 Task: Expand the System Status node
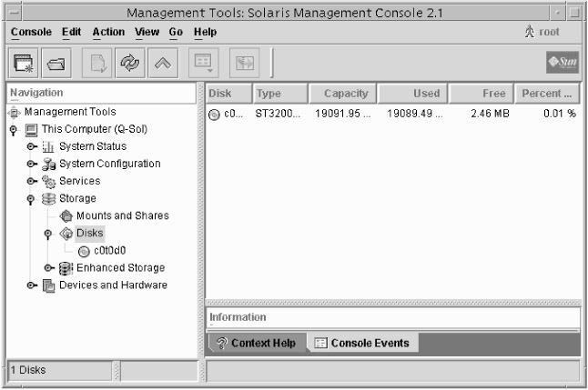[30, 146]
